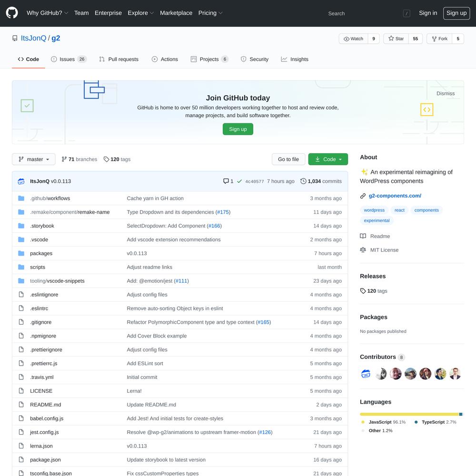Screen dimensions: 476x476
Task: Click the .travis.yml file icon
Action: pos(21,377)
